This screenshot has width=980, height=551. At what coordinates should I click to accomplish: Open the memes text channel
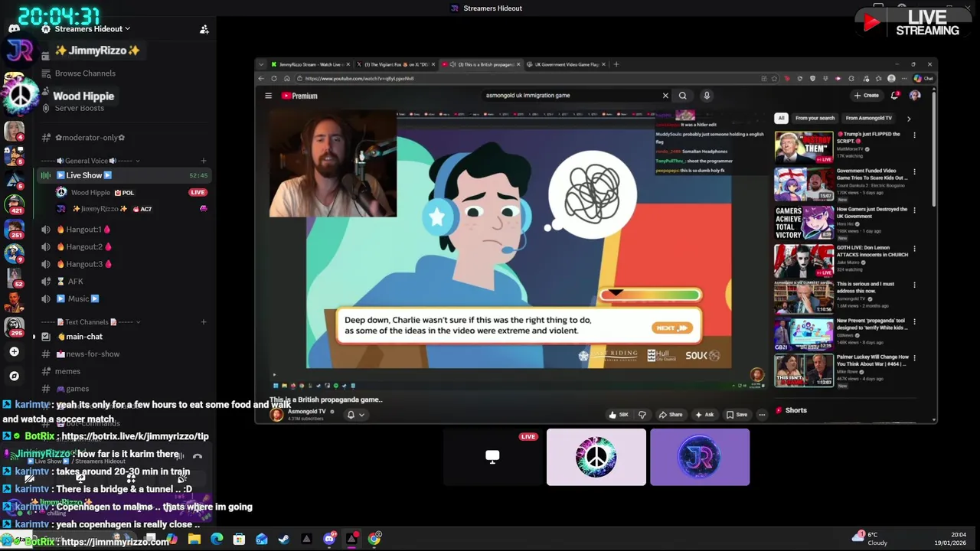click(x=67, y=371)
